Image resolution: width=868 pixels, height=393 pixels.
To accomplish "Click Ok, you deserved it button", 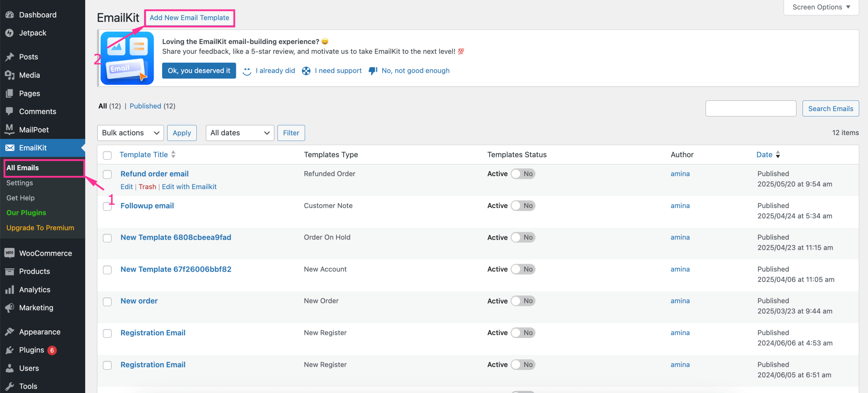I will 199,70.
